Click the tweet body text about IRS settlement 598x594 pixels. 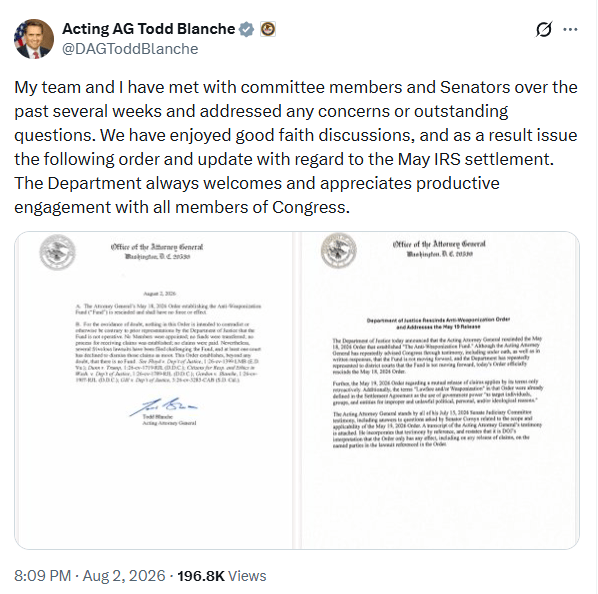296,147
